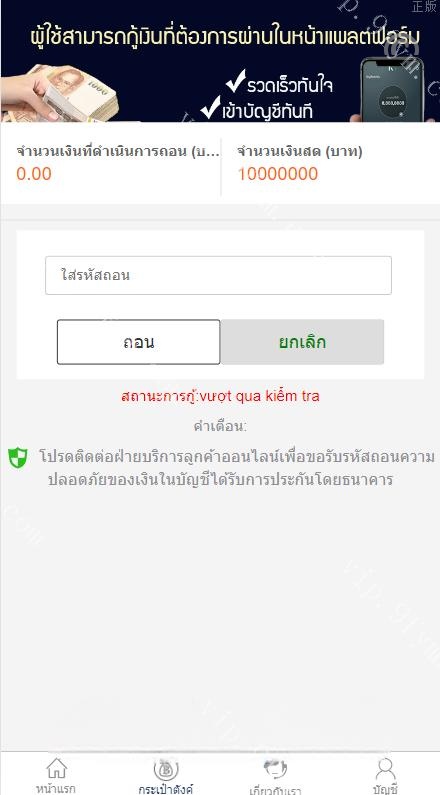Open the หน้าแรก home icon
The image size is (440, 795).
[x=56, y=769]
